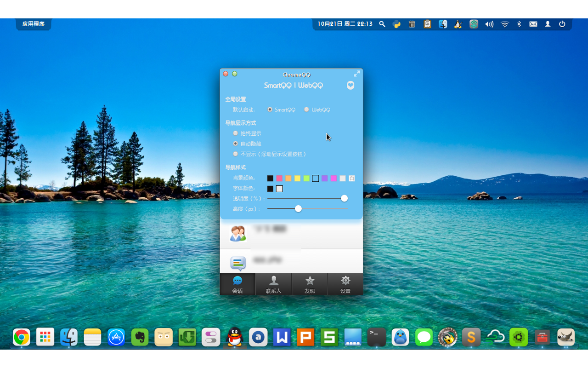Switch to the 会话 tab
This screenshot has height=368, width=588.
point(237,284)
